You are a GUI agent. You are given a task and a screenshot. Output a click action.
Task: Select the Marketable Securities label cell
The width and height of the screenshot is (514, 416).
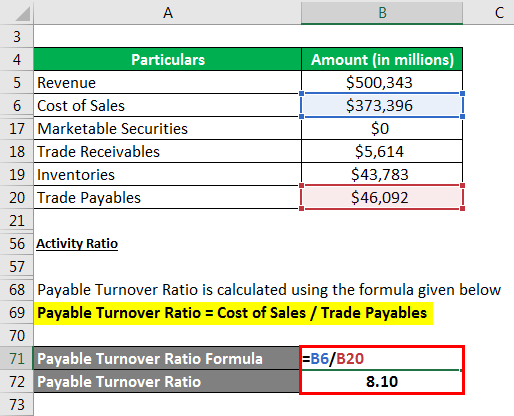coord(167,128)
